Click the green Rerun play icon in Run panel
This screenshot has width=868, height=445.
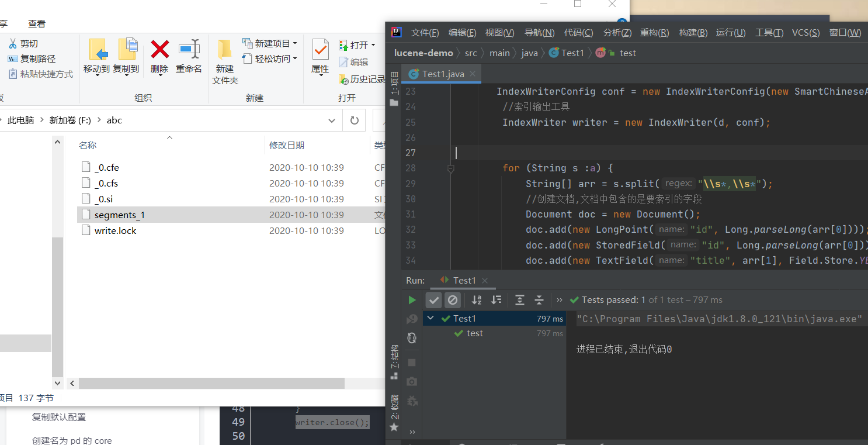(x=412, y=300)
